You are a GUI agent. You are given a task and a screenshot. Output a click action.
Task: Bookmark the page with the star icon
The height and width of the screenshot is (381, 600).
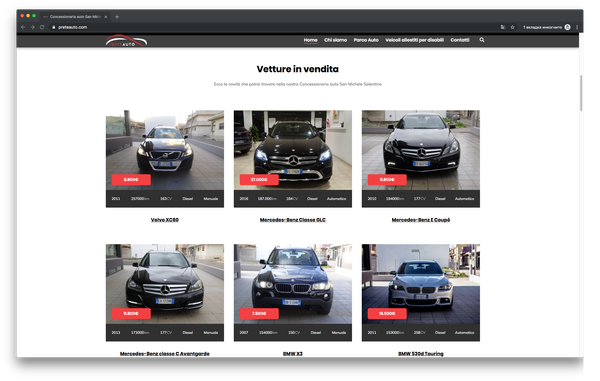click(512, 27)
